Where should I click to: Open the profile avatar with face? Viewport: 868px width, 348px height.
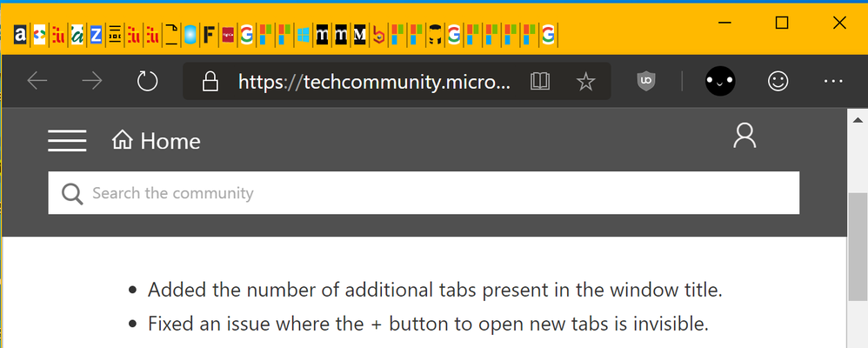[x=720, y=81]
